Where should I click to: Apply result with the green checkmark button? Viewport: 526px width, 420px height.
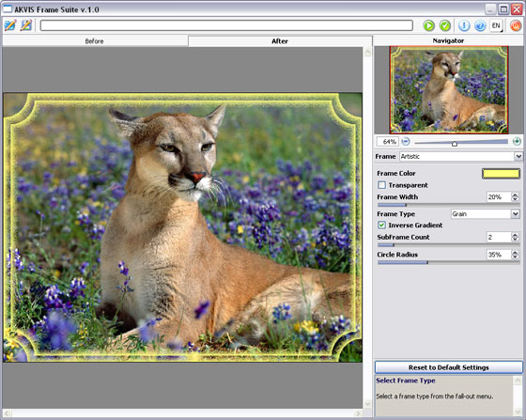[x=445, y=25]
